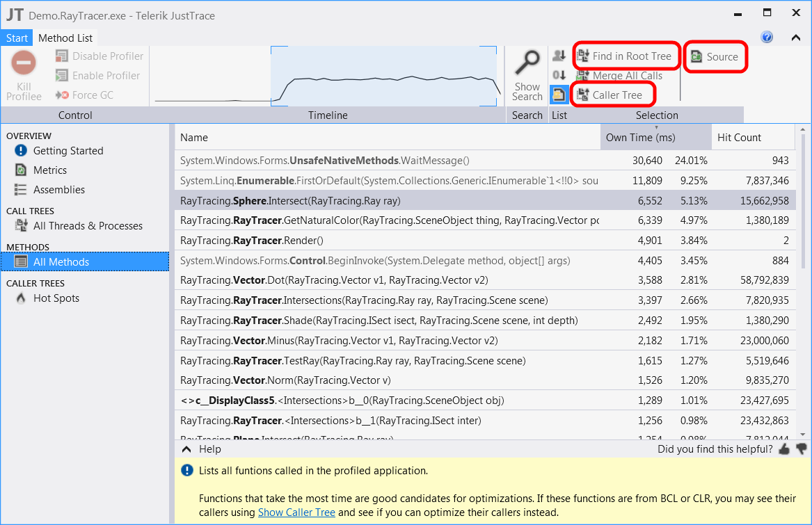The width and height of the screenshot is (812, 525).
Task: Open the Metrics view
Action: (x=49, y=170)
